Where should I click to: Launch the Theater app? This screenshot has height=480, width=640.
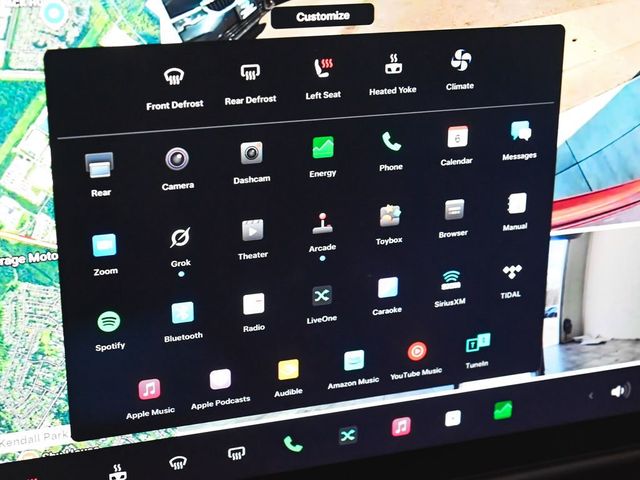[253, 230]
